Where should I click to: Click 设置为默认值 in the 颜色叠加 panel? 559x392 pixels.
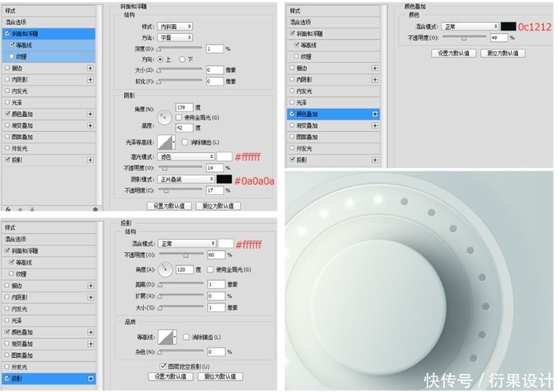[x=453, y=53]
